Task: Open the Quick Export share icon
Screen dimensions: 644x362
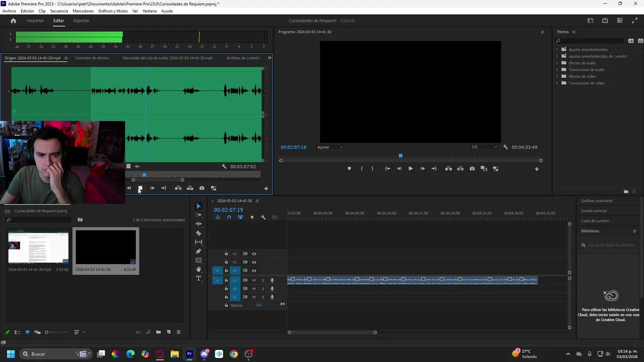Action: click(605, 21)
